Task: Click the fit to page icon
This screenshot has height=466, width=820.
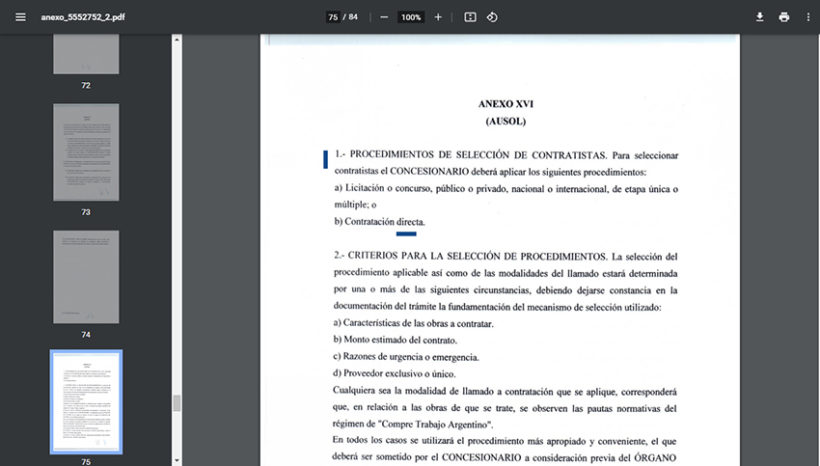Action: pyautogui.click(x=470, y=17)
